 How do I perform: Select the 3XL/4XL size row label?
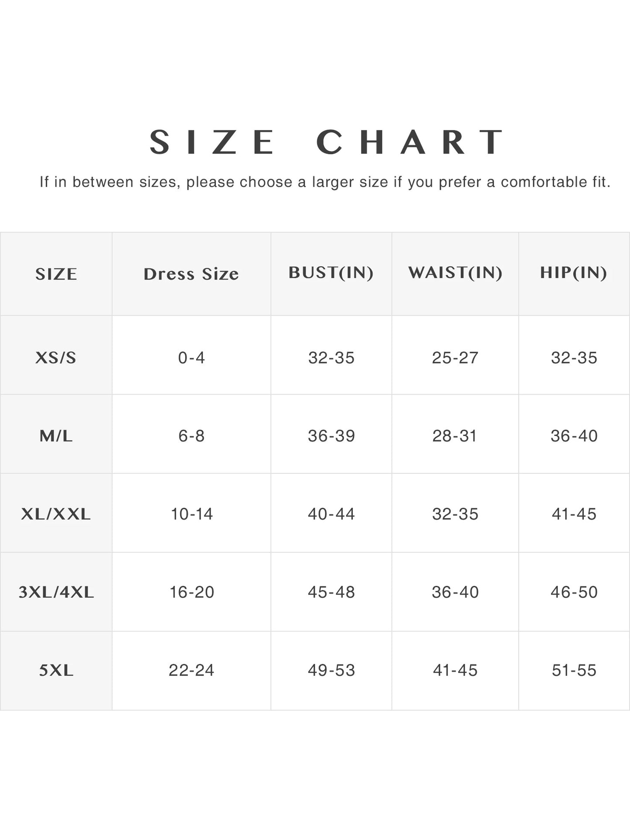point(56,592)
